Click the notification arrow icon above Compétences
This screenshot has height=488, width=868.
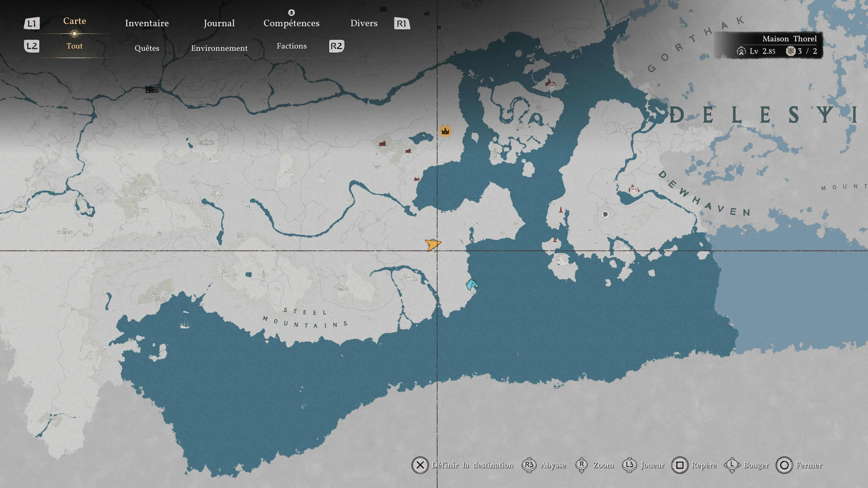coord(291,12)
